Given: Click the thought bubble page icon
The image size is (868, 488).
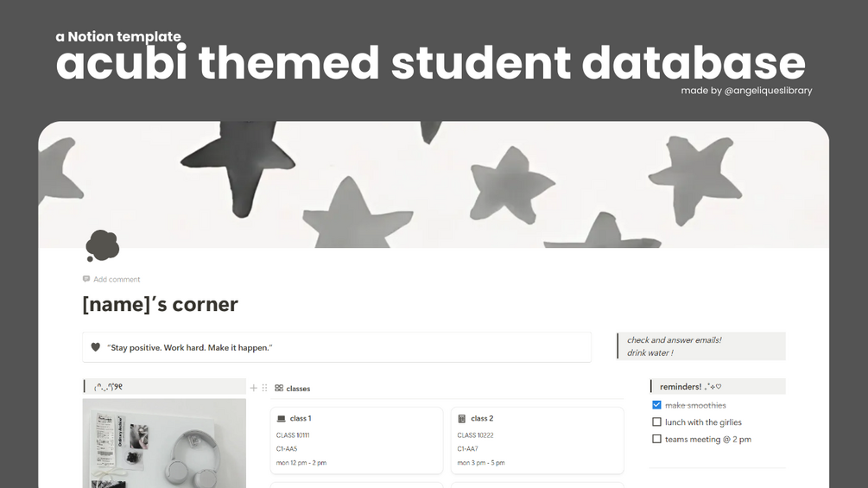Looking at the screenshot, I should coord(103,245).
